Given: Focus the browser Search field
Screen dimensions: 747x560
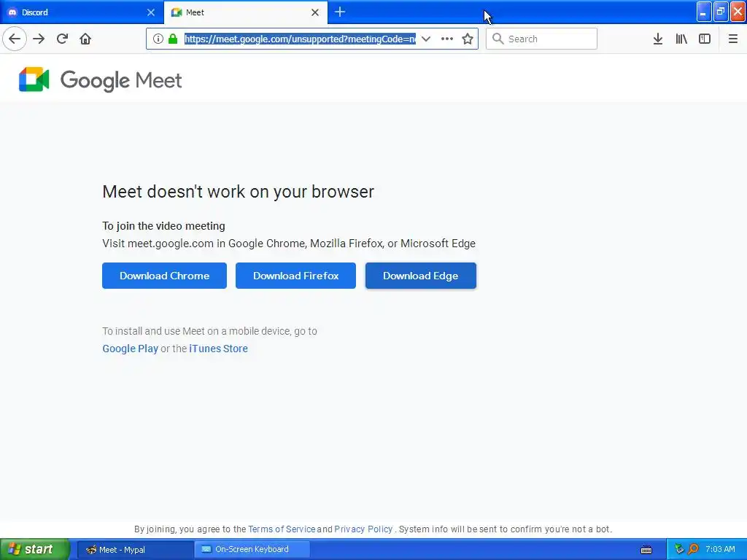Looking at the screenshot, I should point(541,39).
